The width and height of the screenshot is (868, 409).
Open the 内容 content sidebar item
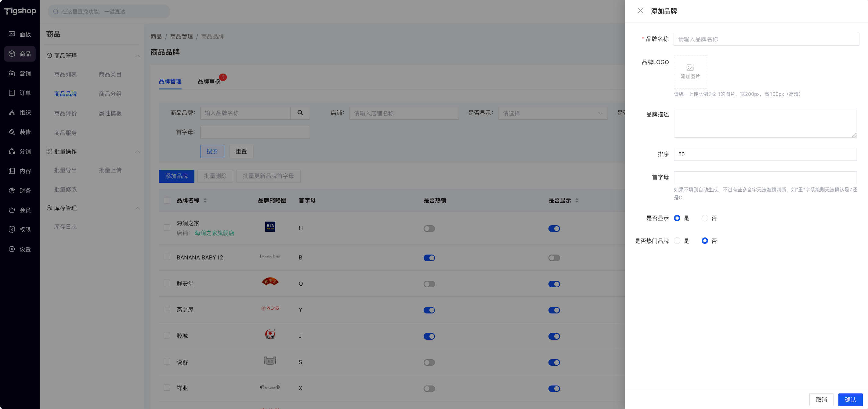tap(20, 171)
